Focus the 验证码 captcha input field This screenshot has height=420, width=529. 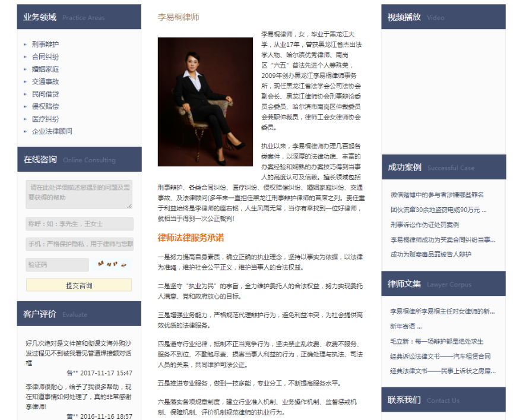pos(58,265)
